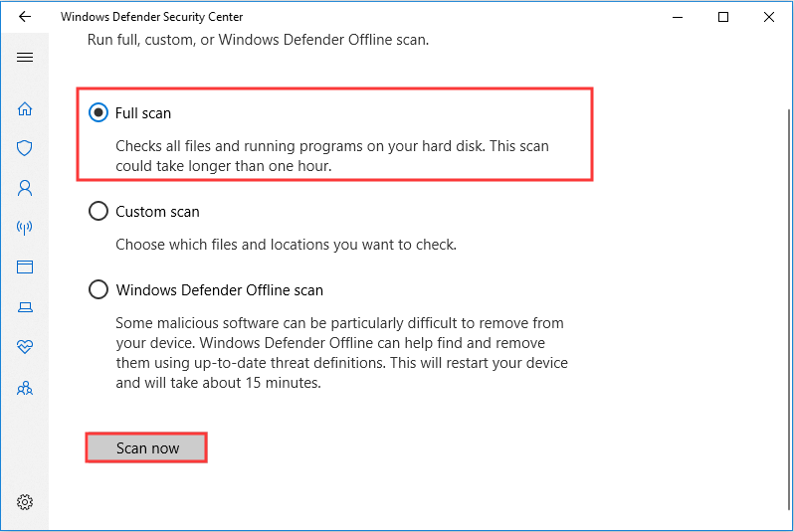This screenshot has height=532, width=794.
Task: Open Account protection person icon
Action: 25,188
